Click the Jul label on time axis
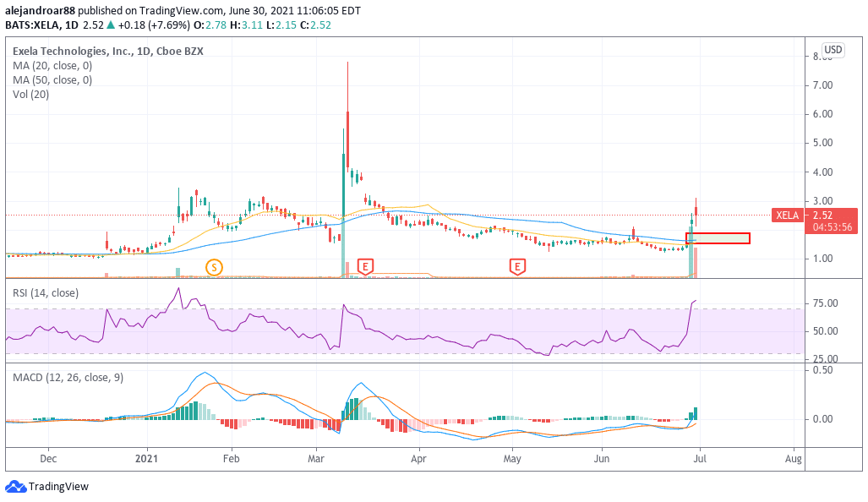868x502 pixels. click(x=700, y=459)
